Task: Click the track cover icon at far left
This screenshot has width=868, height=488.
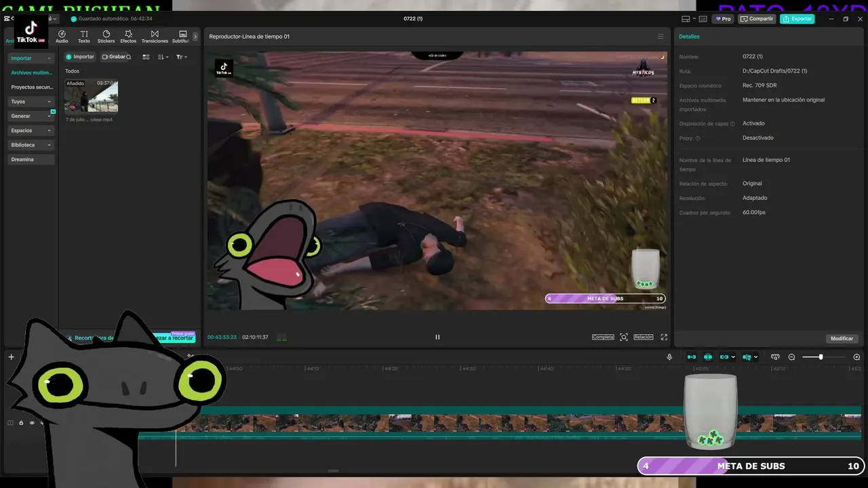Action: click(x=10, y=423)
